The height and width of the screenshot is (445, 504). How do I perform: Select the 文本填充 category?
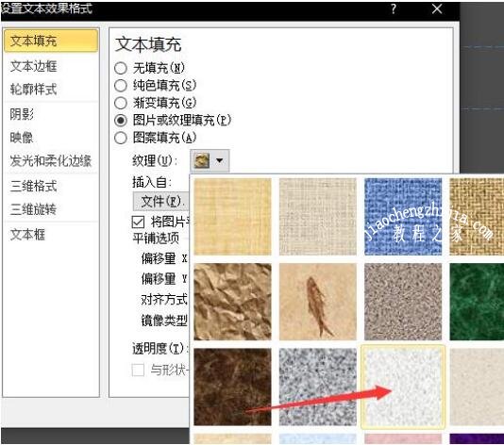(51, 41)
